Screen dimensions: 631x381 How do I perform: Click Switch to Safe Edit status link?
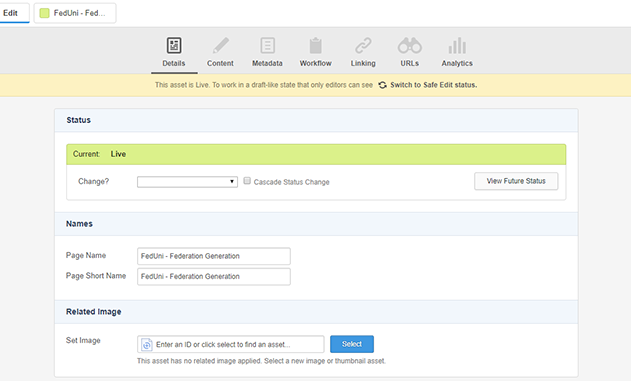(433, 85)
